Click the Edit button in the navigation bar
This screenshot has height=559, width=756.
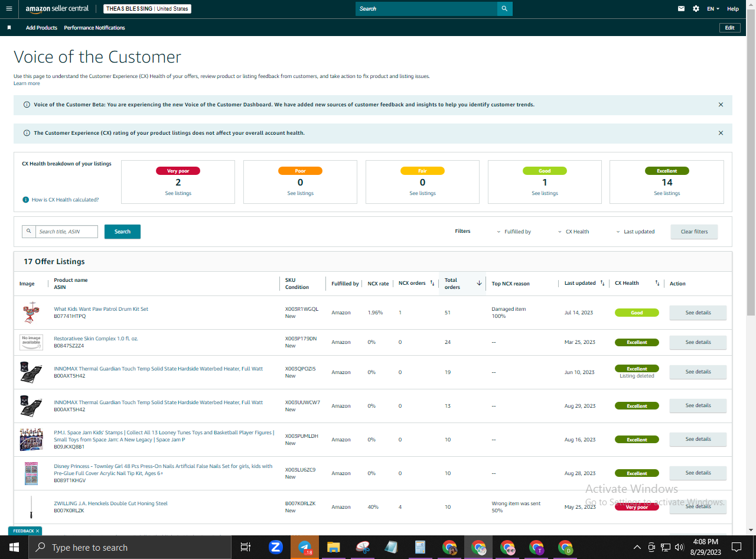[730, 28]
